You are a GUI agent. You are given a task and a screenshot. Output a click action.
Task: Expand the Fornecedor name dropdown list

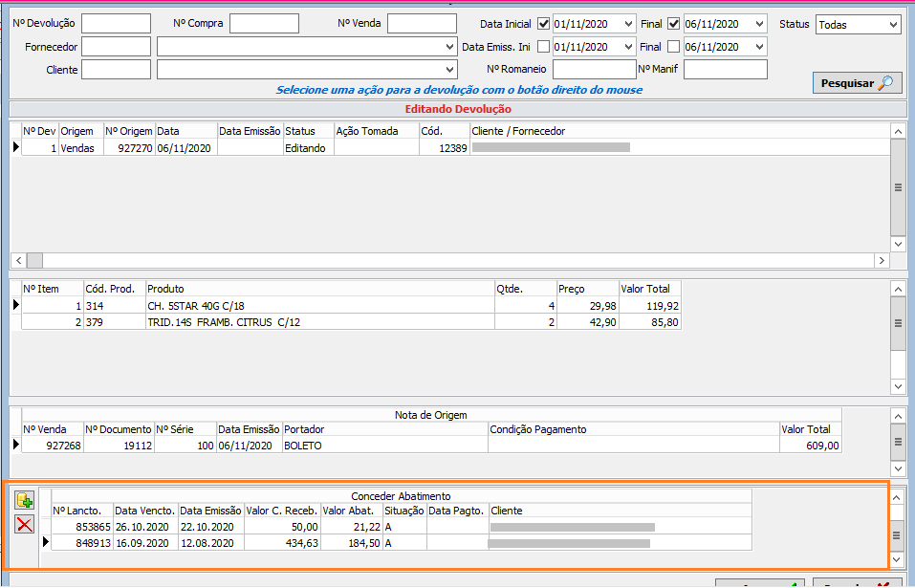point(450,47)
